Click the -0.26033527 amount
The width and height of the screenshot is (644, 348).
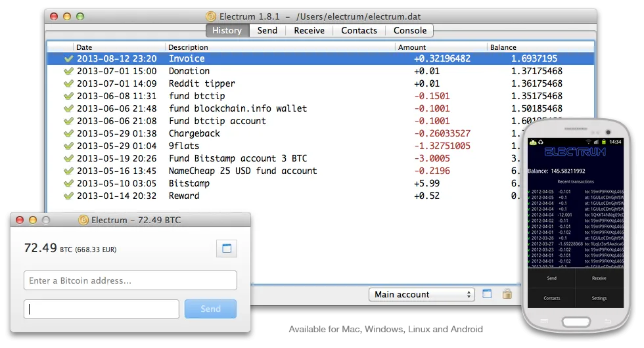(x=442, y=133)
